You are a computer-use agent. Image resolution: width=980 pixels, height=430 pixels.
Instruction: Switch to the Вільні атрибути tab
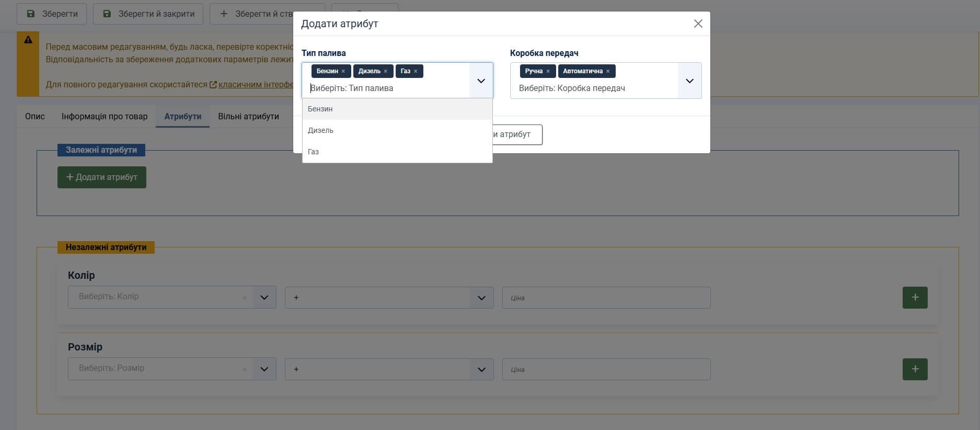248,116
